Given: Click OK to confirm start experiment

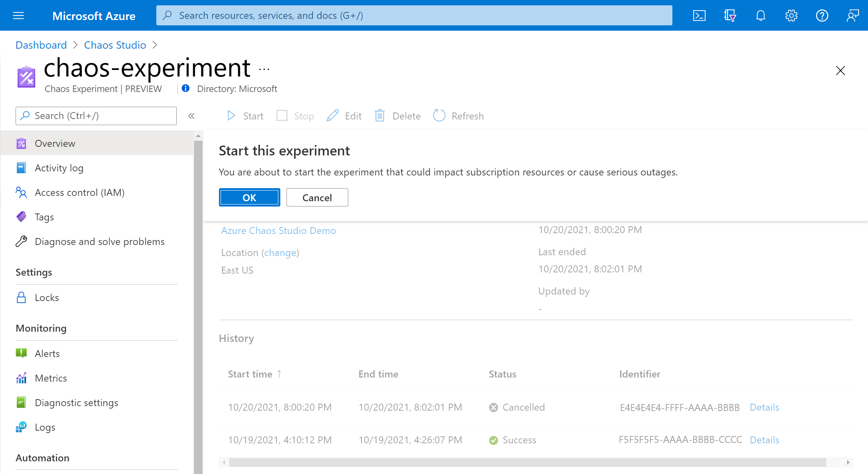Looking at the screenshot, I should [249, 197].
